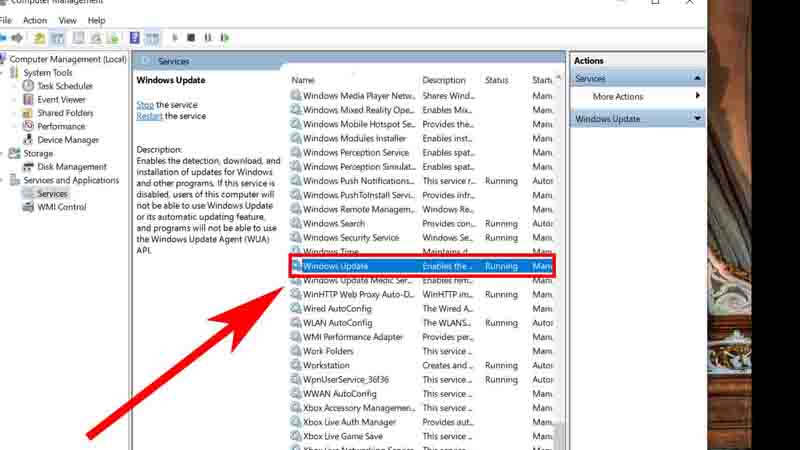Collapse the Windows Update actions section

[697, 119]
